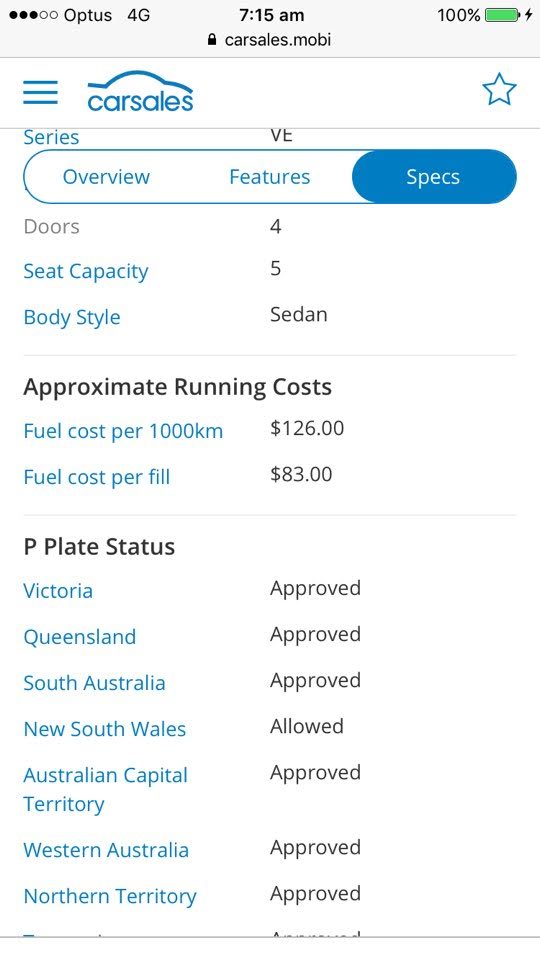Switch to the Features tab
The width and height of the screenshot is (540, 961).
270,177
